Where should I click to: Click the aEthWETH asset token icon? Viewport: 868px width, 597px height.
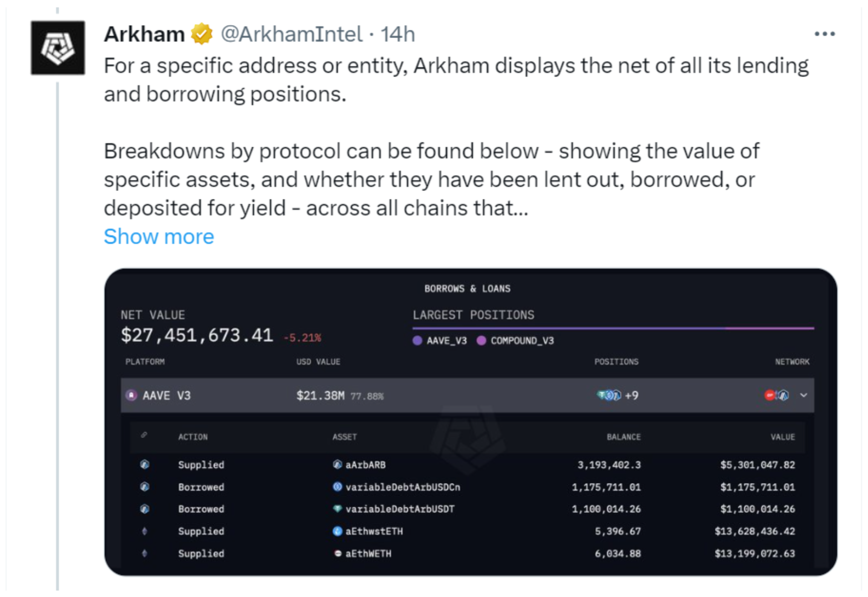(x=337, y=553)
